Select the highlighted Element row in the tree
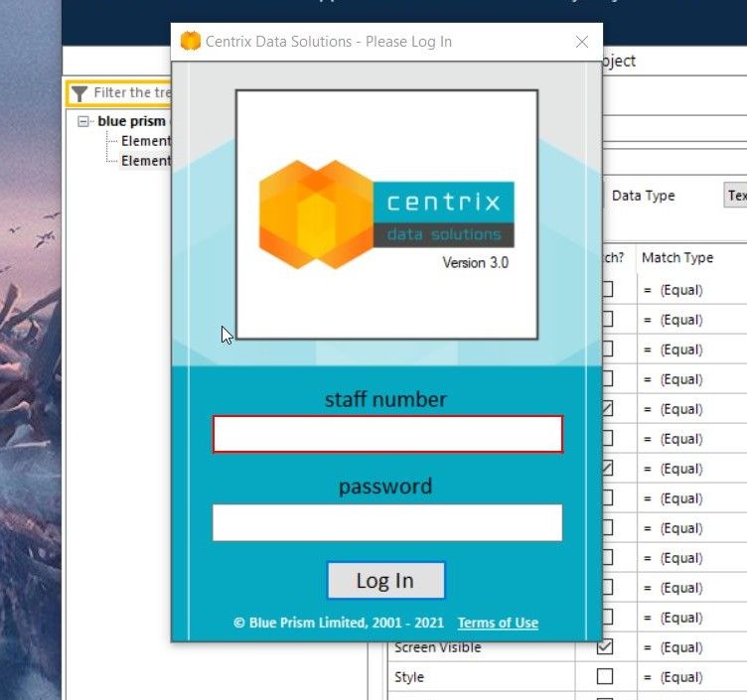The width and height of the screenshot is (747, 700). click(x=146, y=161)
